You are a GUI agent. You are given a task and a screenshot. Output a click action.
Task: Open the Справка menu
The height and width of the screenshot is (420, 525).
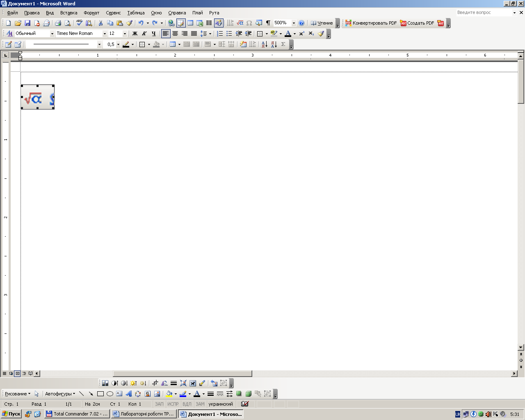coord(177,13)
